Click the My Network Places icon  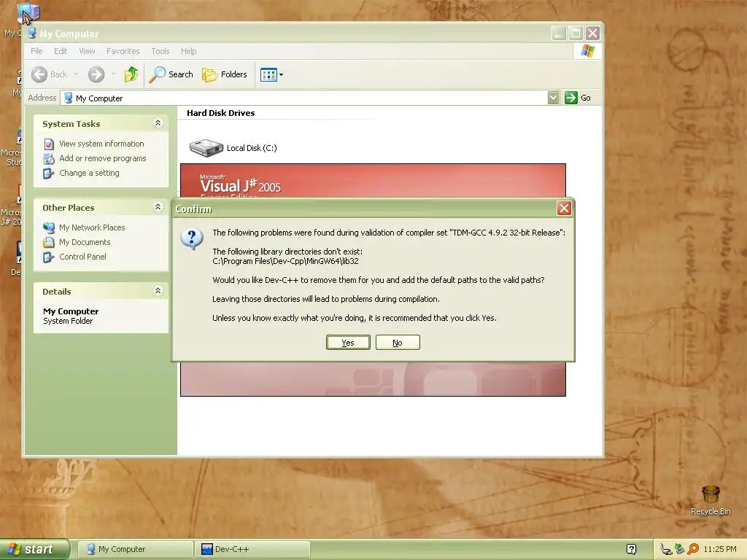pos(49,227)
